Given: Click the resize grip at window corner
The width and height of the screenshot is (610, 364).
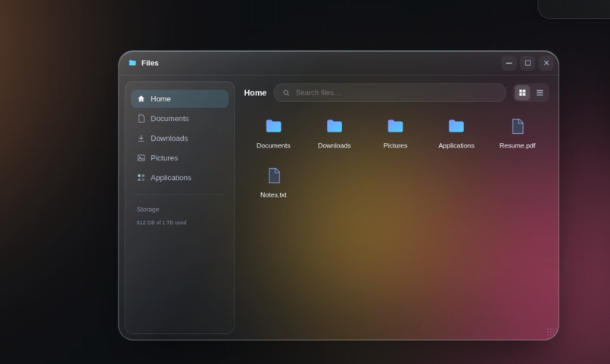Looking at the screenshot, I should pos(551,332).
